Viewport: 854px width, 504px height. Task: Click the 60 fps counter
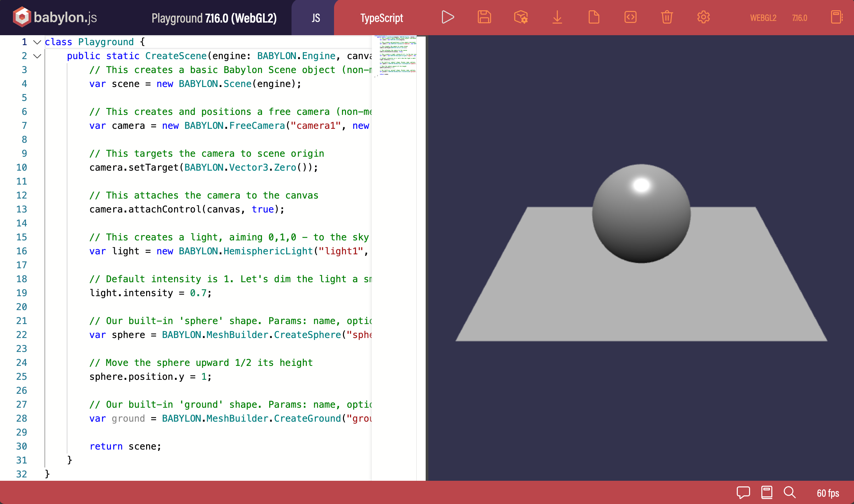point(828,493)
